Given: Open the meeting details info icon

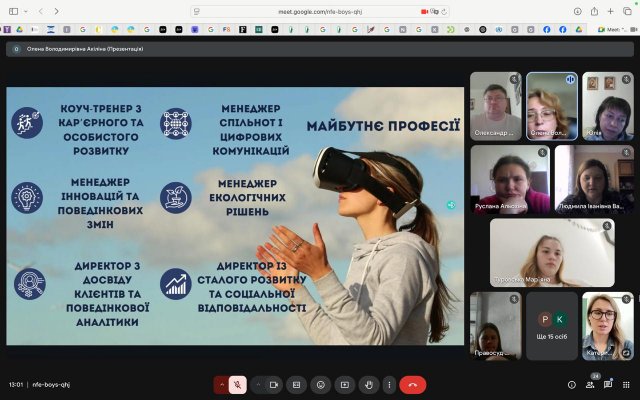Looking at the screenshot, I should (x=572, y=384).
